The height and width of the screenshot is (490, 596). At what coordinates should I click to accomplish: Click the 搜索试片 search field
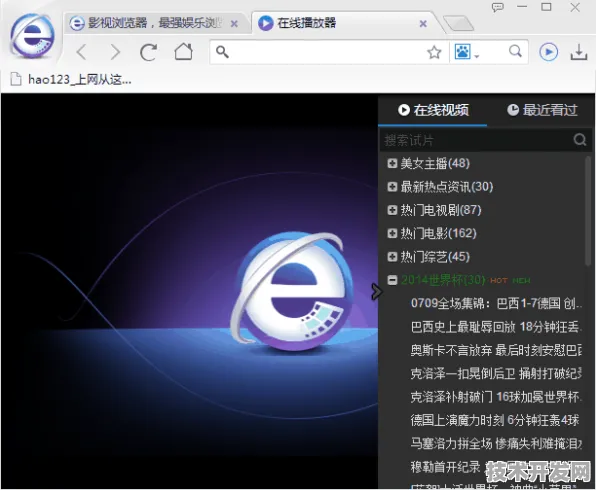click(475, 140)
